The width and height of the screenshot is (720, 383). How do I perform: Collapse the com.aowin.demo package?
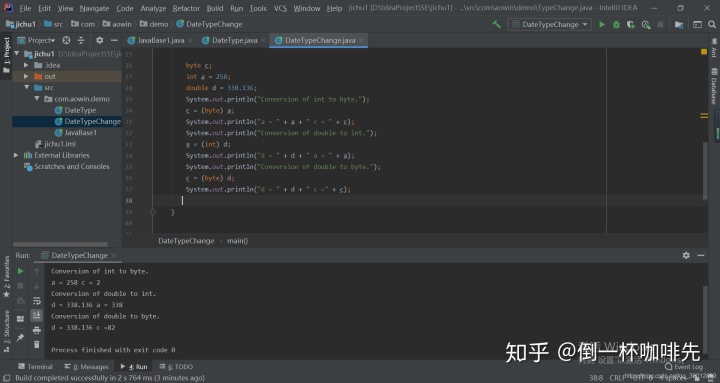37,99
